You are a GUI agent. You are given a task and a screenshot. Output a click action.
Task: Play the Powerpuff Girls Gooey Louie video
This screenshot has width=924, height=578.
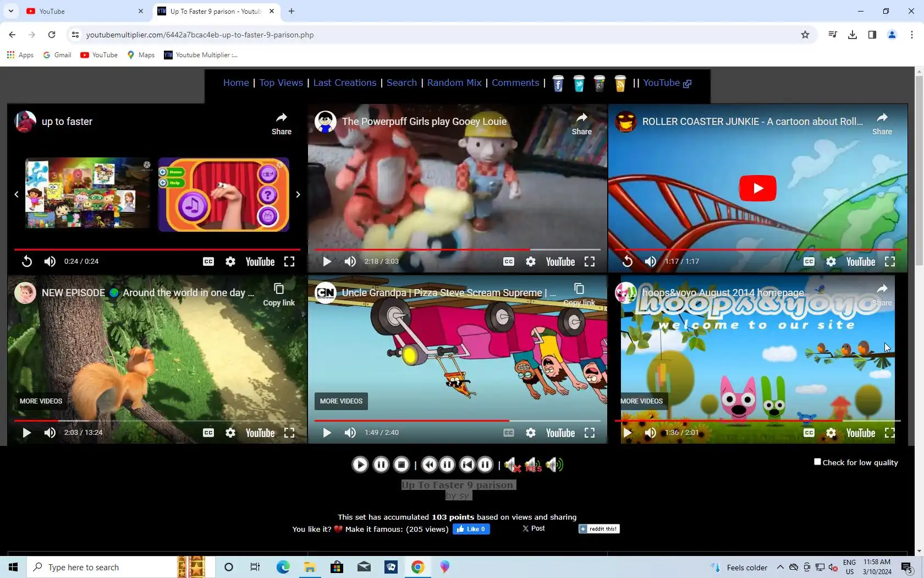[327, 261]
